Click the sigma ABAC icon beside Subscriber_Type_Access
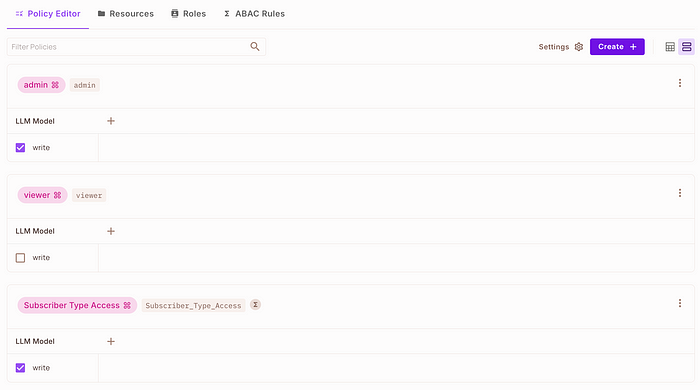The height and width of the screenshot is (390, 700). click(255, 305)
